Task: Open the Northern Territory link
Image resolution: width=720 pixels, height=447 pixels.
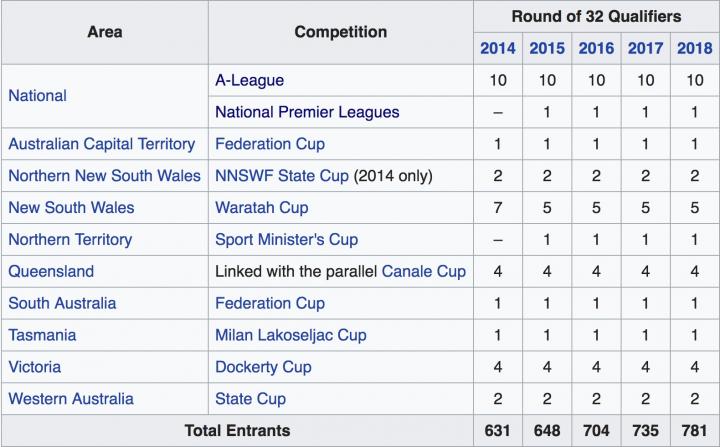Action: 70,240
